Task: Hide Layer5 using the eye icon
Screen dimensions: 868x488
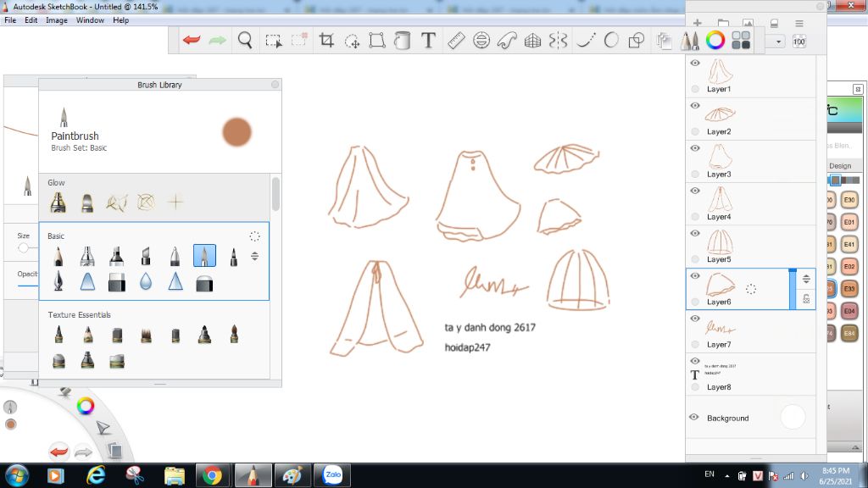Action: click(x=695, y=234)
